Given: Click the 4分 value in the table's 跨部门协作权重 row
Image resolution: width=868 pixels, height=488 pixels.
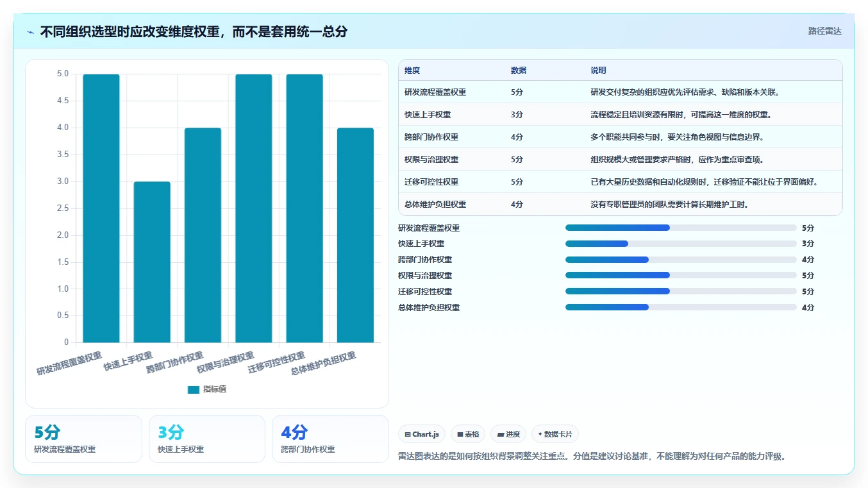Looking at the screenshot, I should 517,137.
